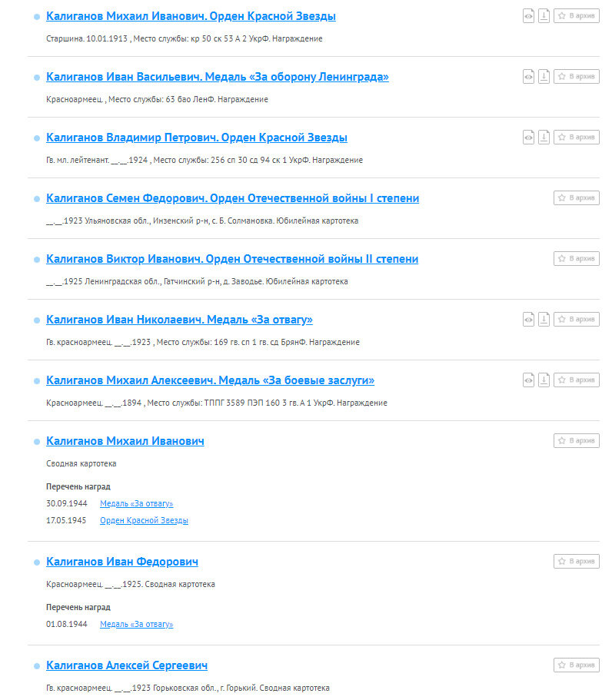This screenshot has width=612, height=700.
Task: Click 'Перечень наград' heading under Калиганов Иван Федорович
Action: [78, 607]
